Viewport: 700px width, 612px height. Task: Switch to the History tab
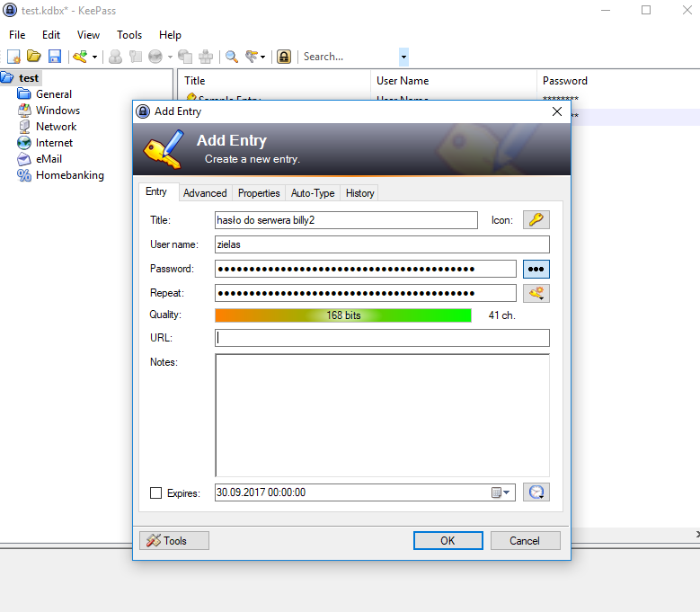point(359,193)
